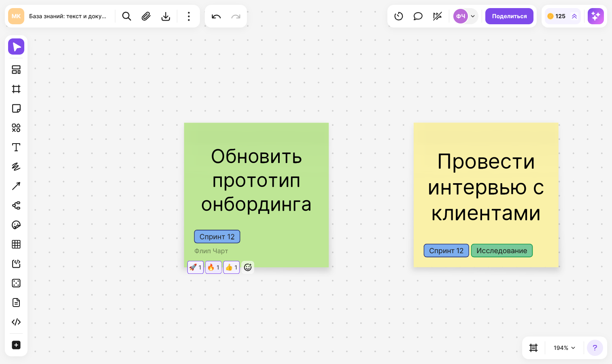This screenshot has height=364, width=612.
Task: Open attachments with paperclip icon
Action: point(146,16)
